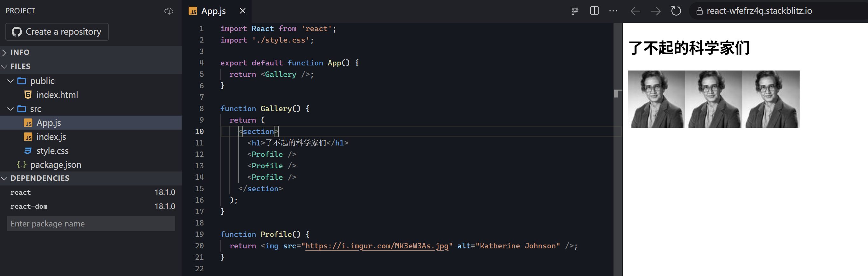Focus the Enter package name field
This screenshot has height=276, width=868.
click(x=91, y=224)
